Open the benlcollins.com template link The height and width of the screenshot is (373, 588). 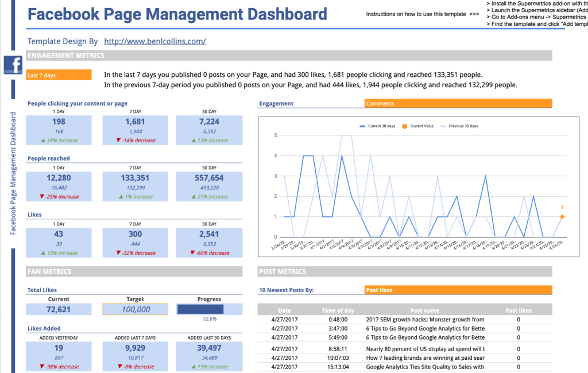tap(154, 41)
